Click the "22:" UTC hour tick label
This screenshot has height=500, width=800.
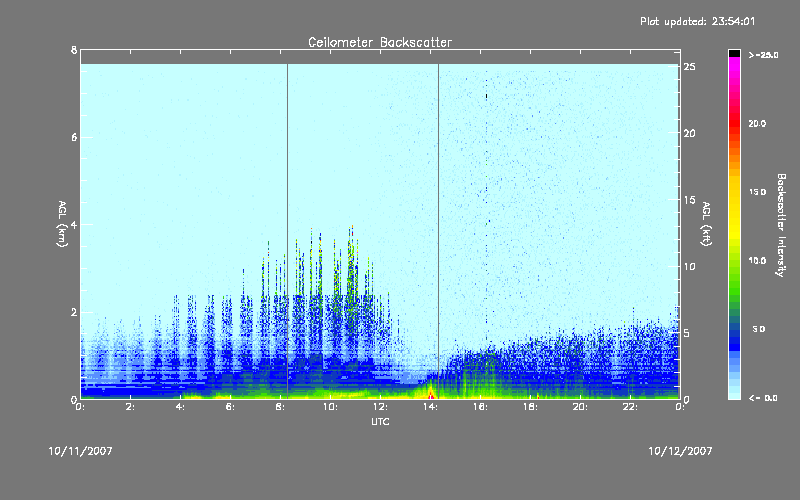coord(631,407)
